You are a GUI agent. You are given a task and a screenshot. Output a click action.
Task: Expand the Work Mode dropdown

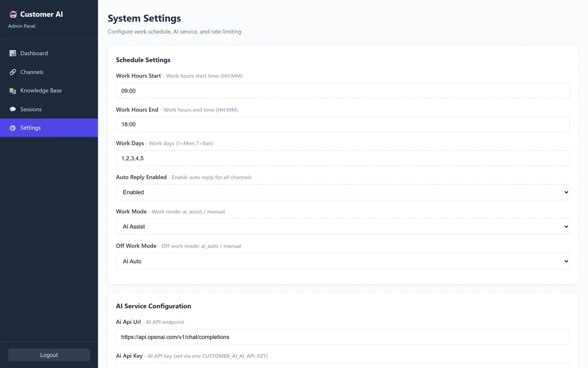pos(343,226)
